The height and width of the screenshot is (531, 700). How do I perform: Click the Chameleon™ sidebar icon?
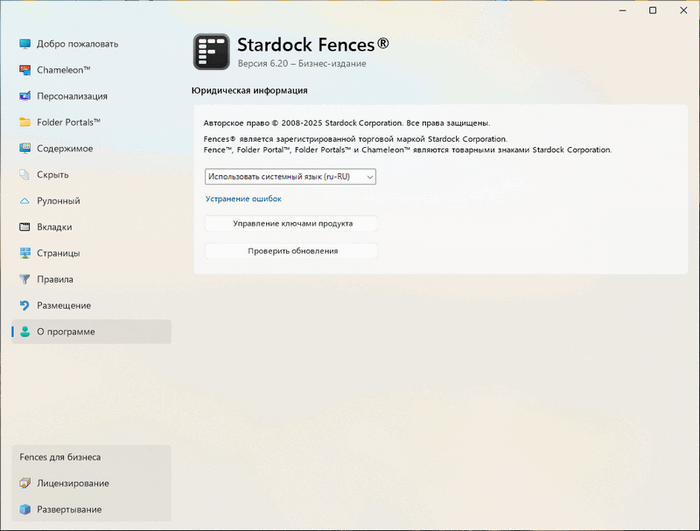point(26,70)
